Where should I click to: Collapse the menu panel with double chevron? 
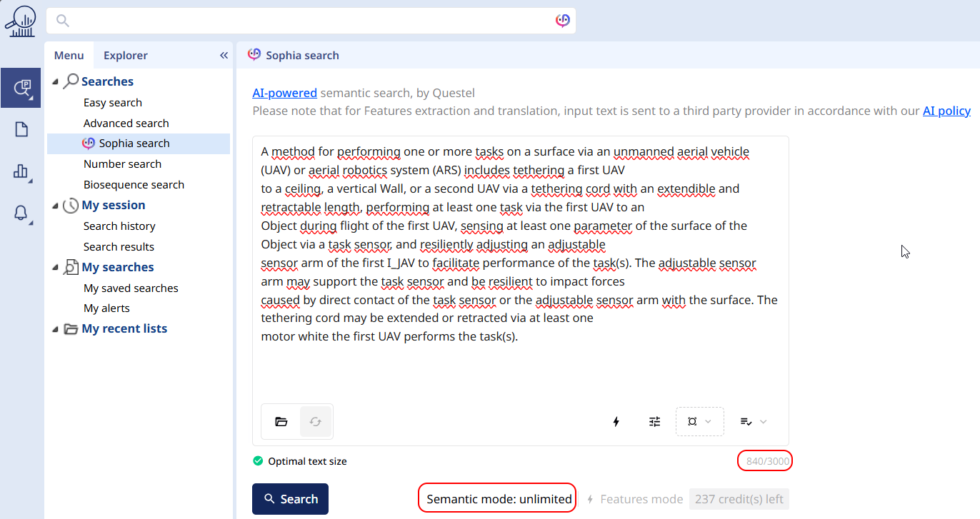[x=224, y=56]
